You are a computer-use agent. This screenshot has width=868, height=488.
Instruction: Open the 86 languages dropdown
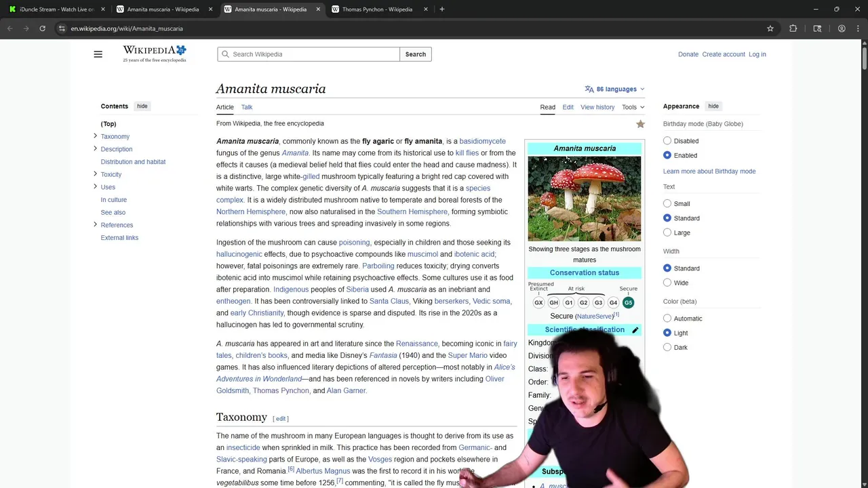pos(615,89)
